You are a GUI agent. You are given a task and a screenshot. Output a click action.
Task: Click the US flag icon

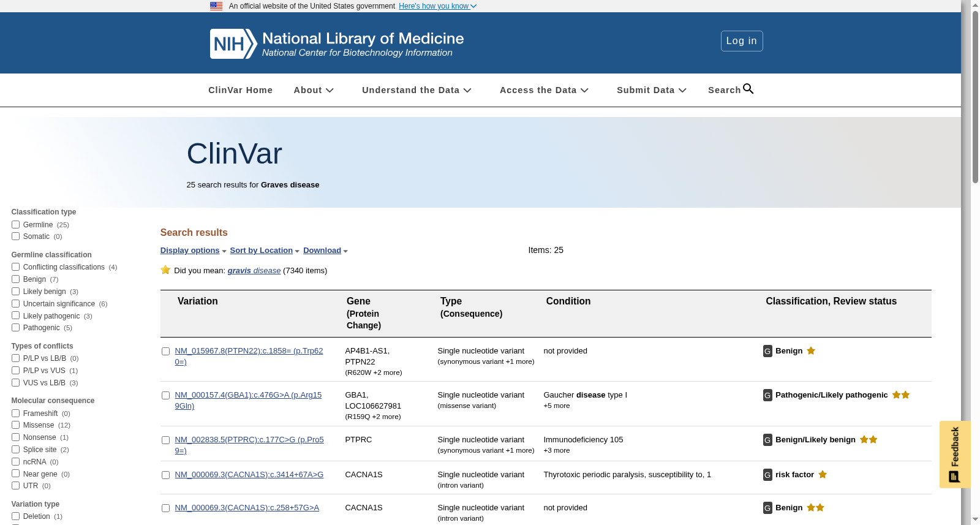[216, 6]
